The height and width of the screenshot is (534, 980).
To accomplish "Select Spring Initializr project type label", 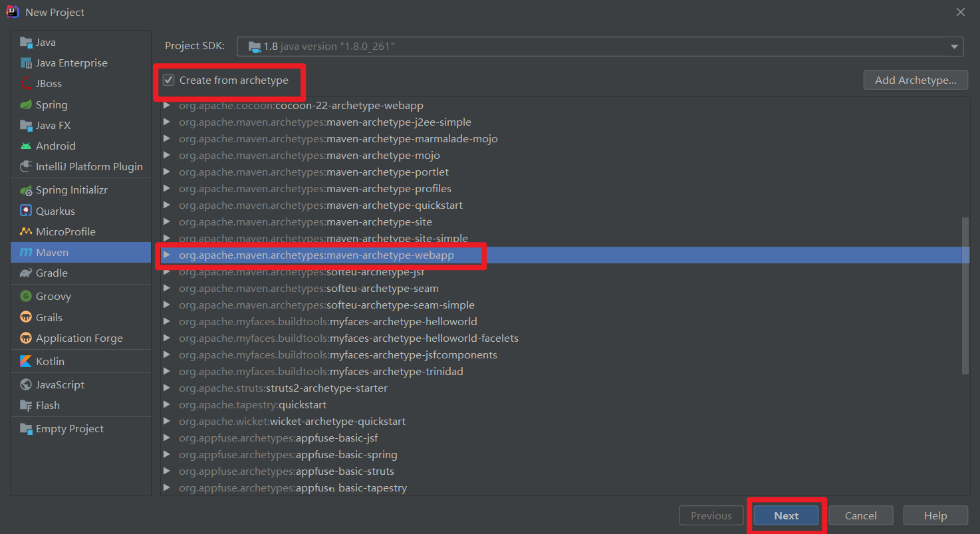I will 72,190.
